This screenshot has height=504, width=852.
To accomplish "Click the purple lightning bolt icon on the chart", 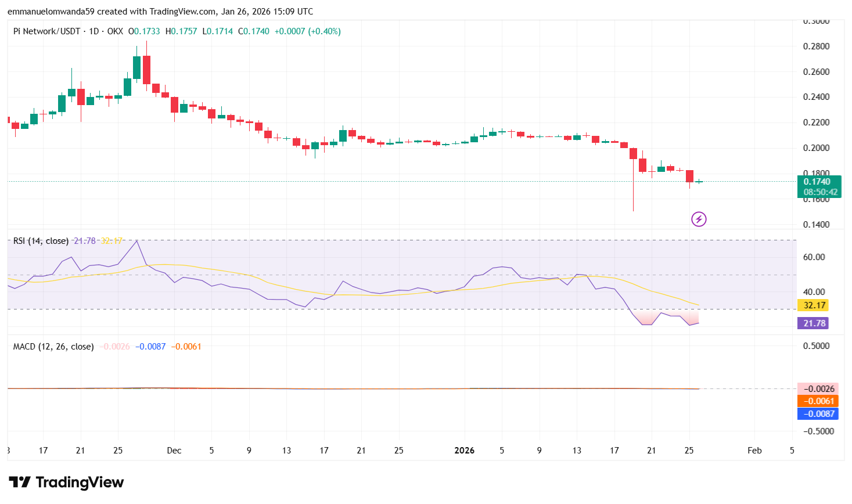I will point(699,219).
